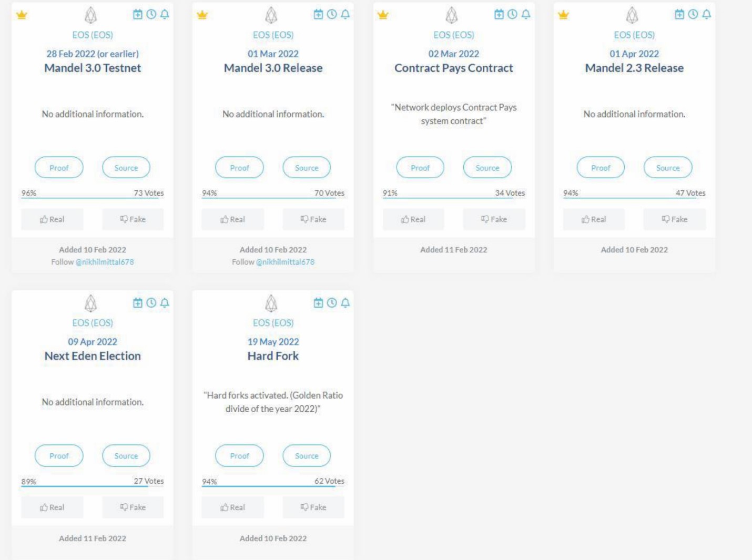Open Contract Pays Contract event title
Viewport: 752px width, 560px height.
[454, 68]
